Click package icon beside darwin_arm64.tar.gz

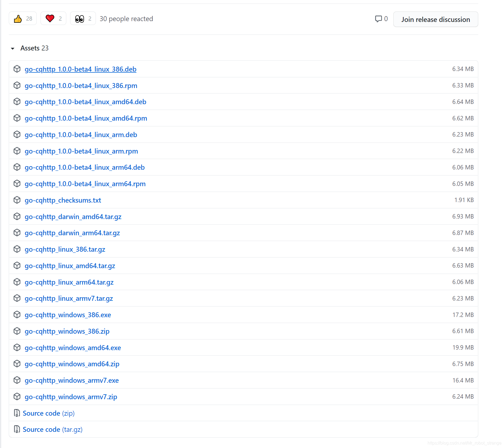point(17,232)
